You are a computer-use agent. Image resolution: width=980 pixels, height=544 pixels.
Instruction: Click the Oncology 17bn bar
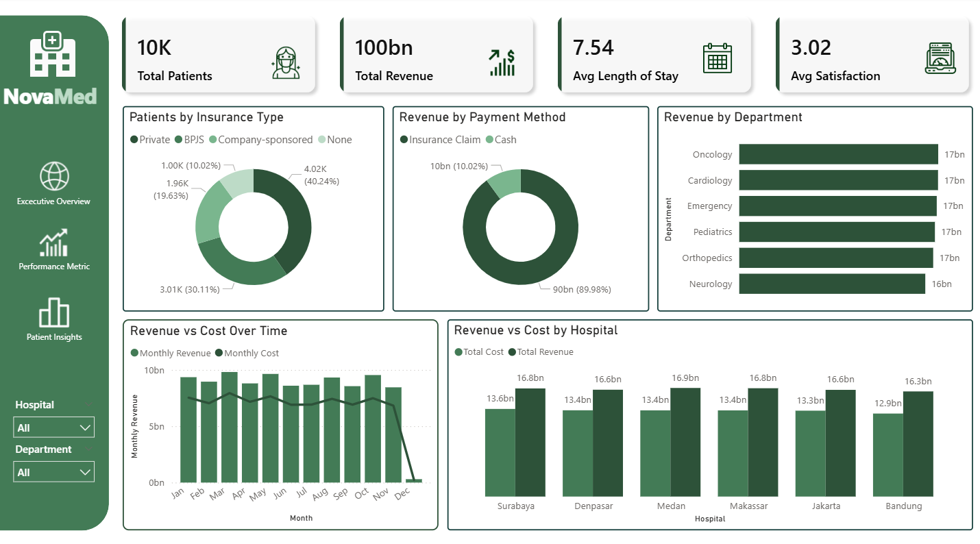click(840, 153)
